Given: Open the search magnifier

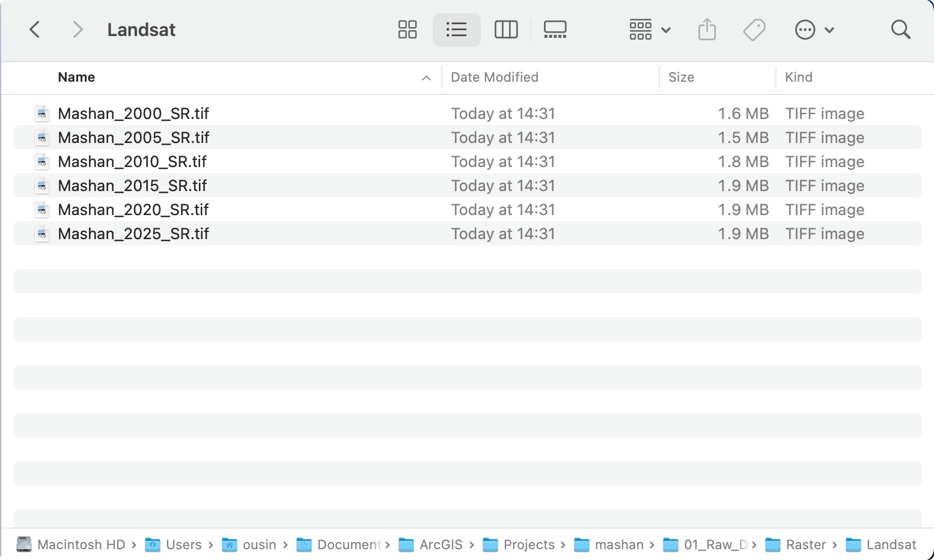Looking at the screenshot, I should coord(900,29).
